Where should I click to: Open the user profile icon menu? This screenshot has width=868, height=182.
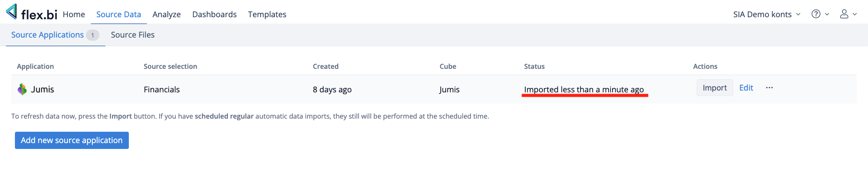844,14
